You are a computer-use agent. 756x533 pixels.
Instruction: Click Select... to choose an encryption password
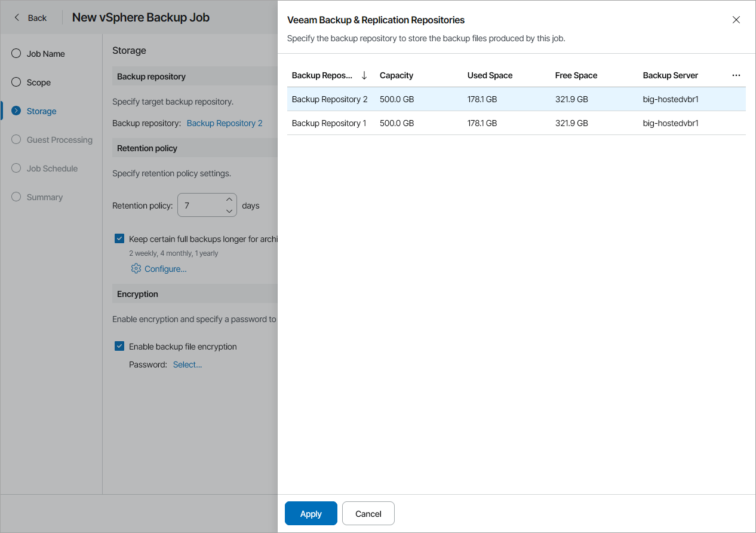click(x=187, y=364)
